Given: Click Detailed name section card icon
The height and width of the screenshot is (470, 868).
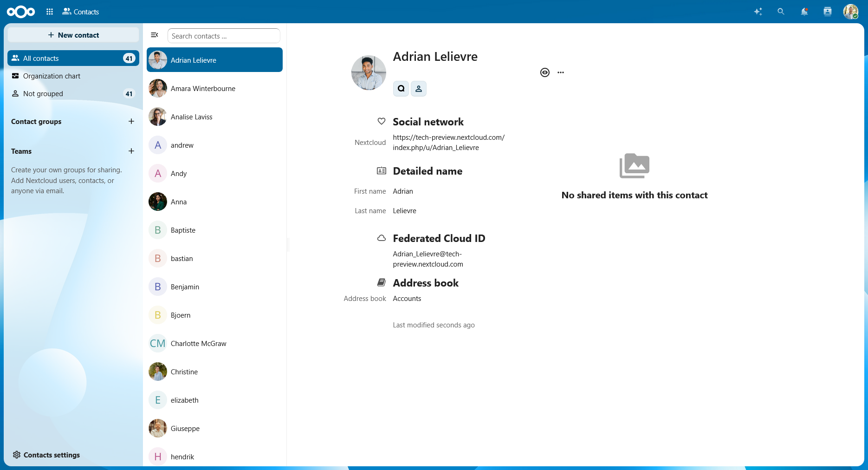Looking at the screenshot, I should (x=382, y=170).
